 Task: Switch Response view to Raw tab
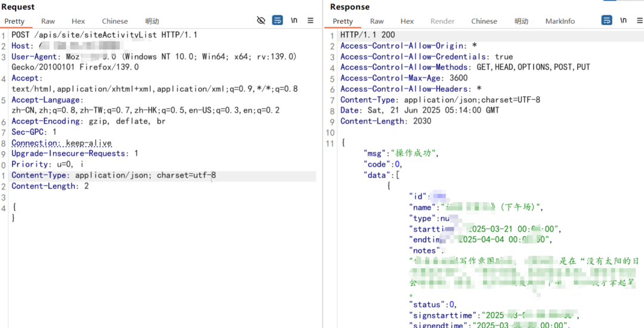click(x=377, y=21)
